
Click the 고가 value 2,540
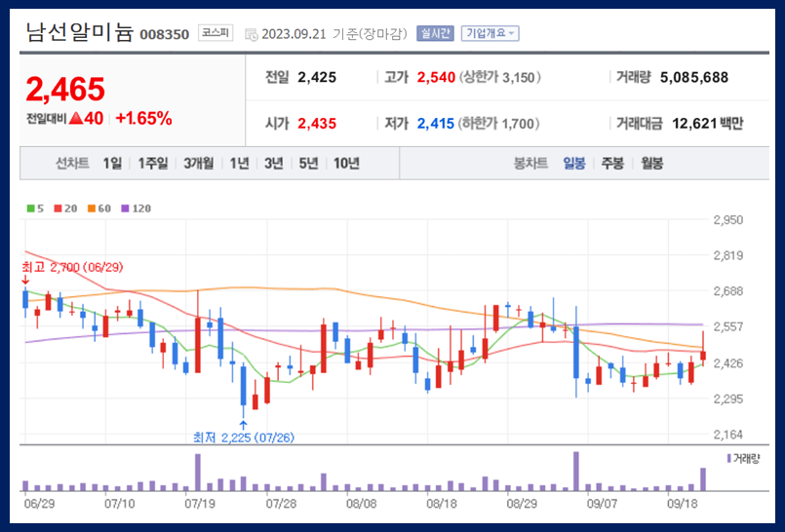coord(436,78)
